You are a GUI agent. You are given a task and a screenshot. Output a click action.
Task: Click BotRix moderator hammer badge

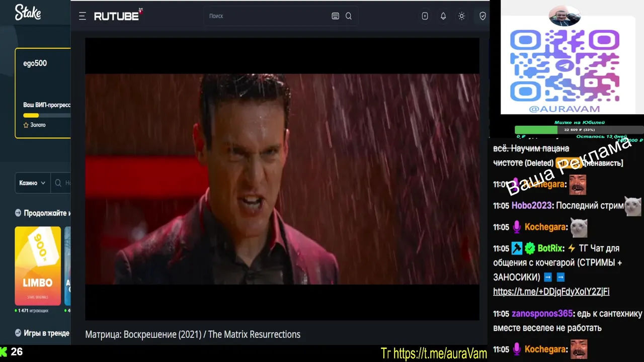click(517, 248)
